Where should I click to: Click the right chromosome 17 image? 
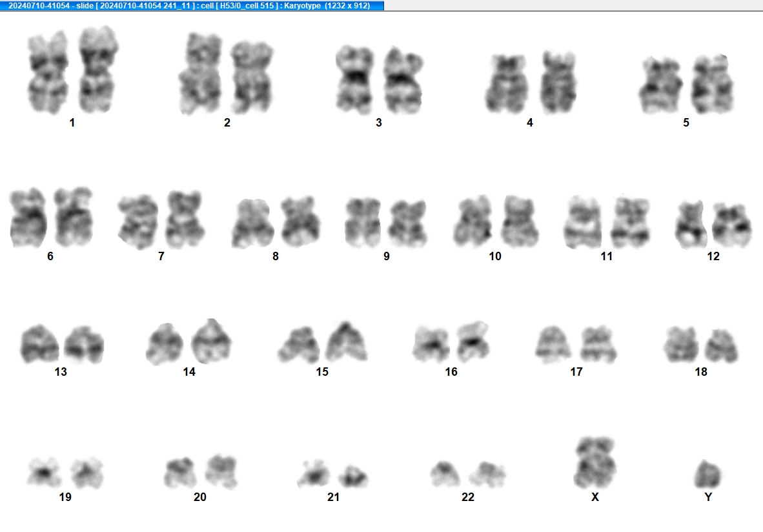[x=598, y=344]
